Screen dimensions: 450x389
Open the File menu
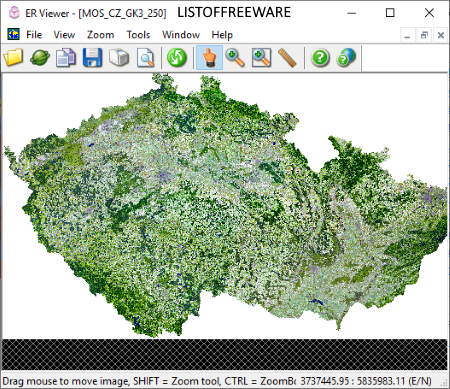pyautogui.click(x=34, y=35)
